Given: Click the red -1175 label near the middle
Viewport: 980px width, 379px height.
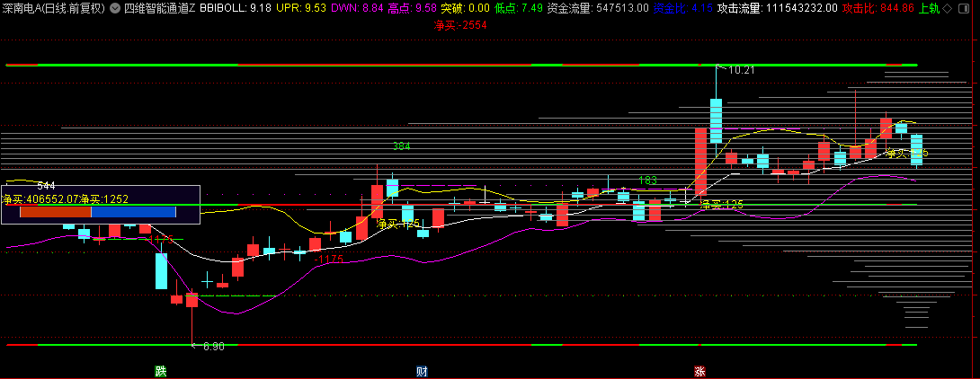Looking at the screenshot, I should (x=329, y=259).
